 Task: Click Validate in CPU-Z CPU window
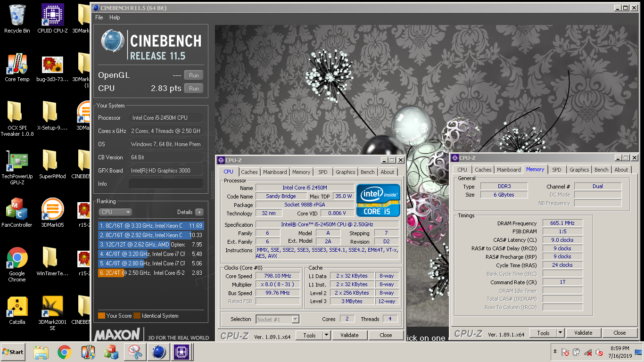(x=349, y=335)
